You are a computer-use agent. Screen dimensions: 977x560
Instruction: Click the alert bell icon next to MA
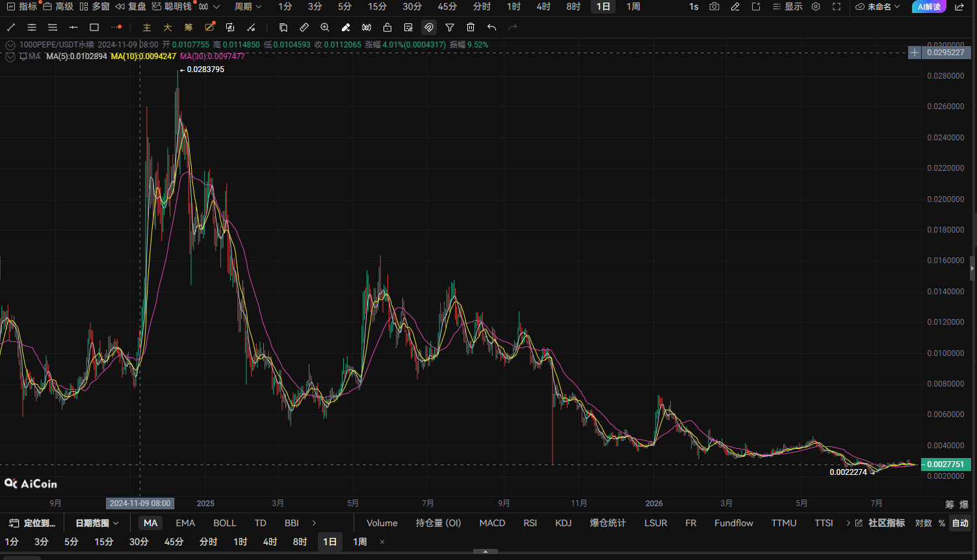tap(23, 57)
